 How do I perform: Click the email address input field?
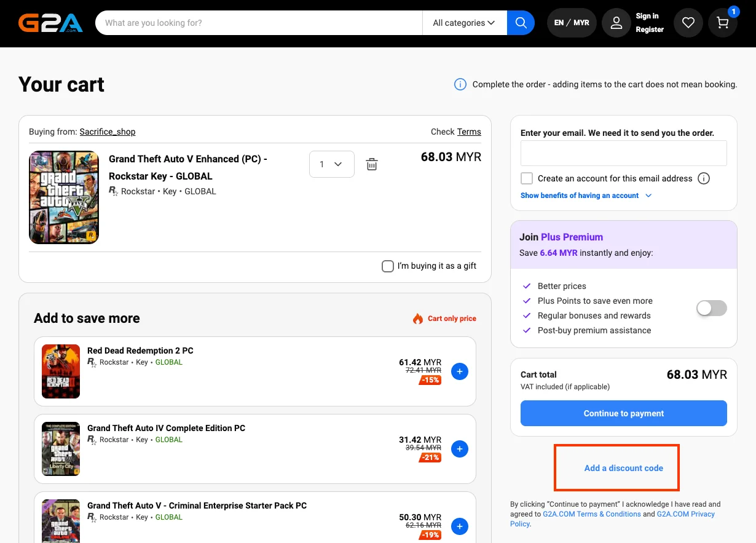tap(624, 153)
